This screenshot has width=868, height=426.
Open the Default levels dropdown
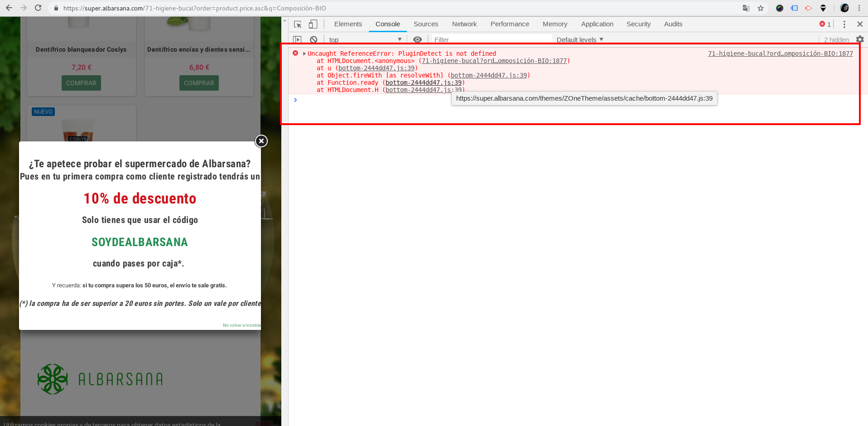580,39
